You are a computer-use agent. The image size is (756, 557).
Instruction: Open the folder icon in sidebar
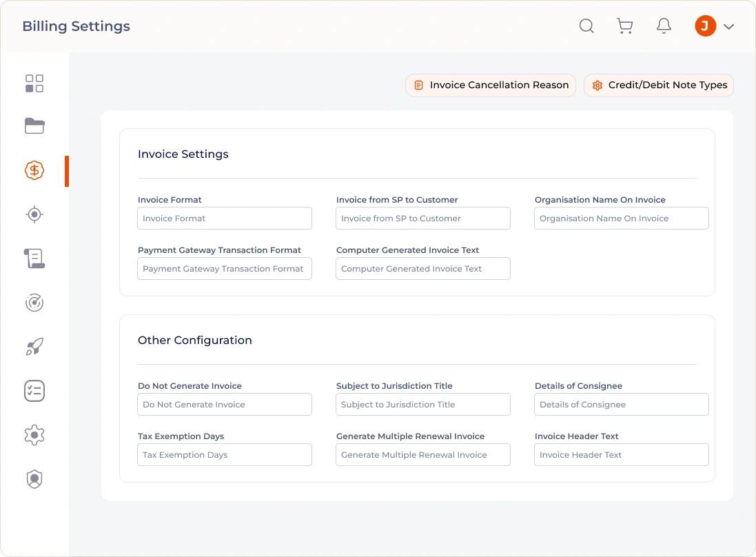coord(34,126)
